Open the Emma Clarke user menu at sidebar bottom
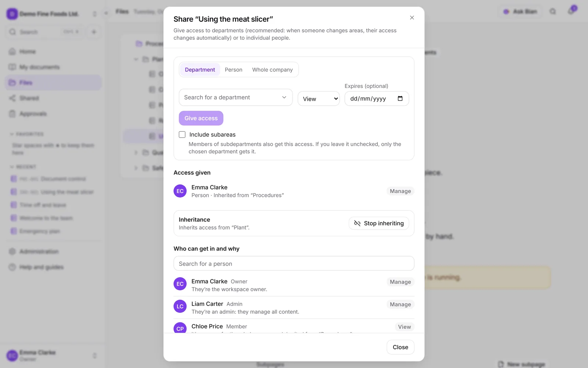588x368 pixels. click(53, 355)
